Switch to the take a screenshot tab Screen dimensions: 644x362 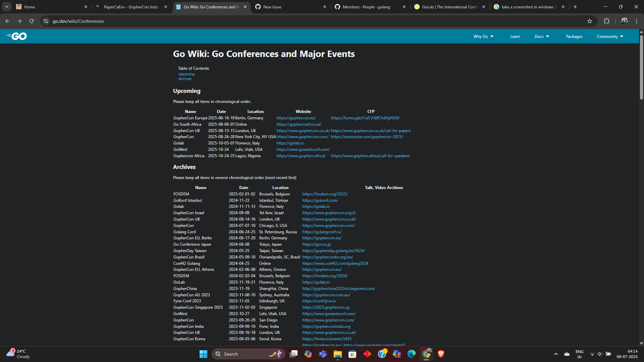click(x=529, y=7)
